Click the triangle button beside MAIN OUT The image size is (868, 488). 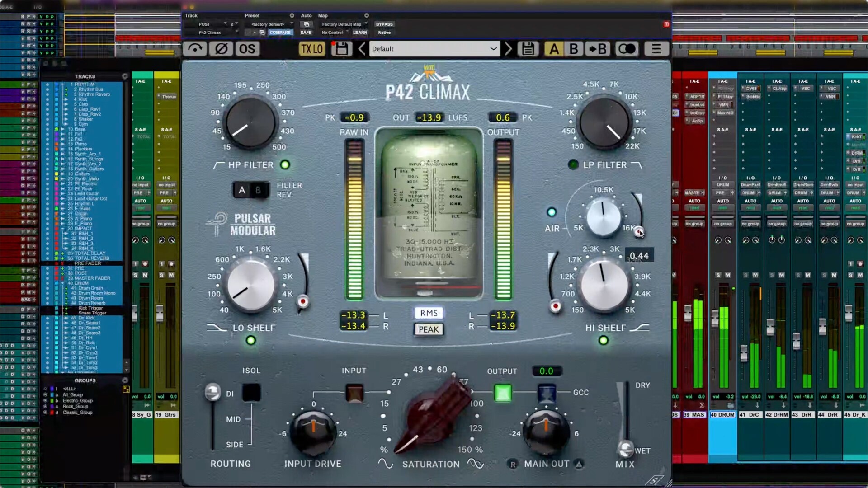[x=579, y=464]
